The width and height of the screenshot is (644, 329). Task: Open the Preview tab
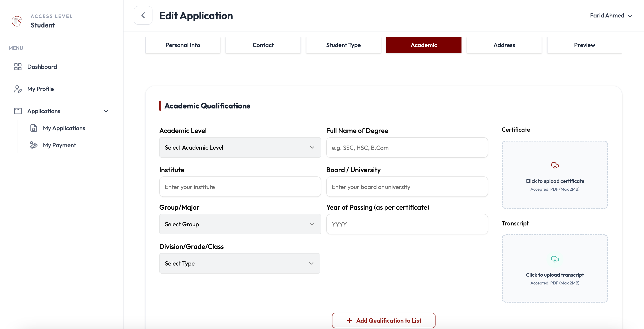click(x=585, y=45)
